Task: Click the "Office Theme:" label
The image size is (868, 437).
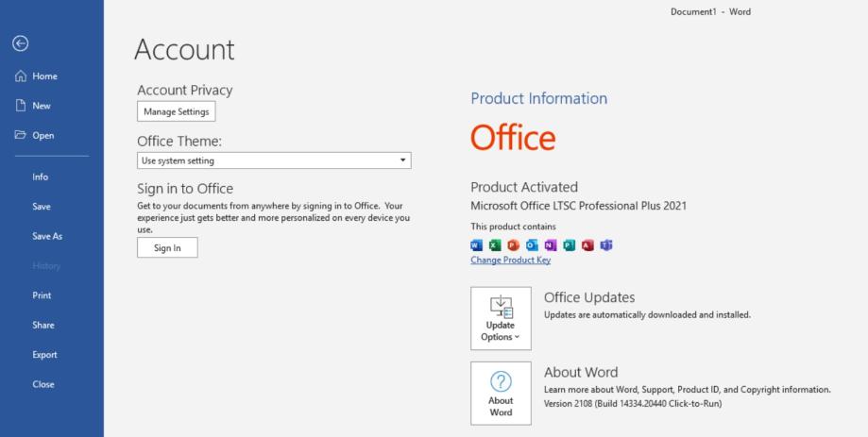Action: pyautogui.click(x=179, y=141)
